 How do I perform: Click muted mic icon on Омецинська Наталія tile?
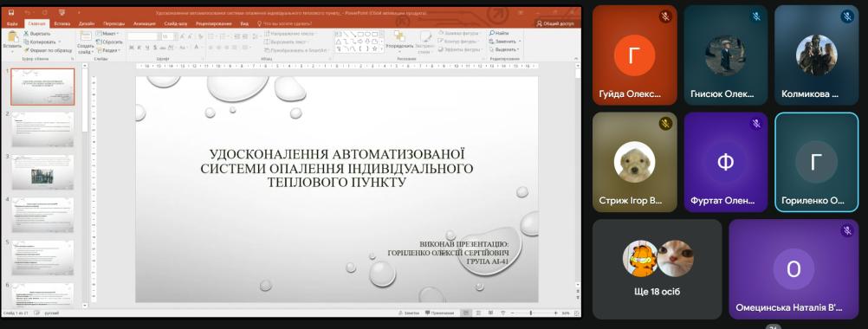tap(847, 230)
